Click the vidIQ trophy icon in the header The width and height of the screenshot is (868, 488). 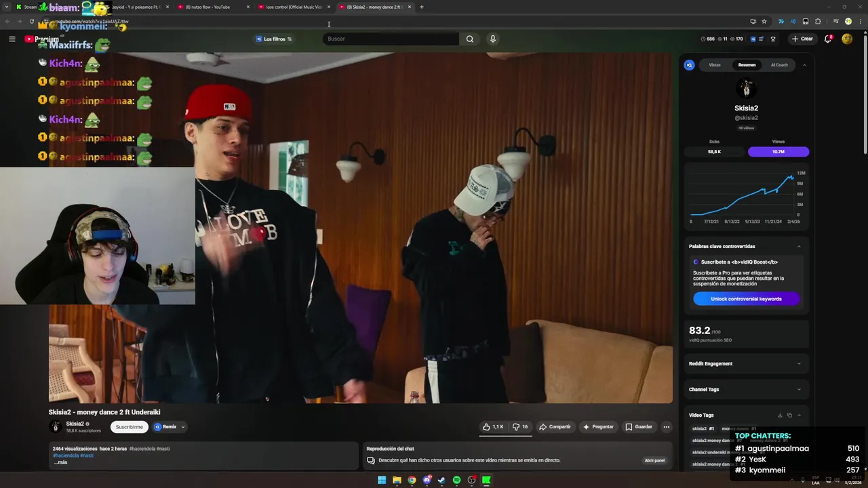772,39
